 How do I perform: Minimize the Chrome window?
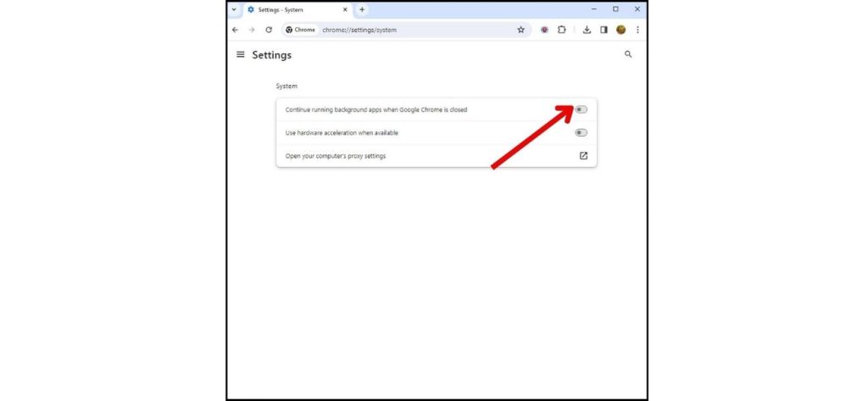594,9
